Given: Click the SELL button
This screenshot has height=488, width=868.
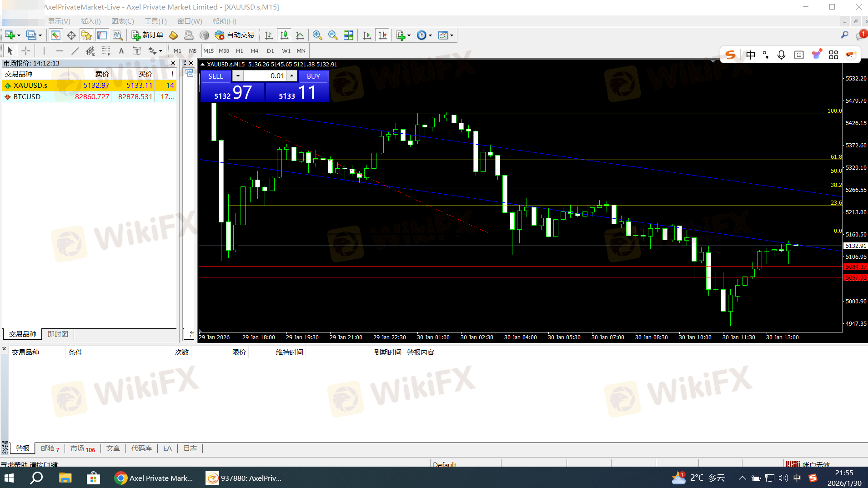Looking at the screenshot, I should click(x=216, y=76).
